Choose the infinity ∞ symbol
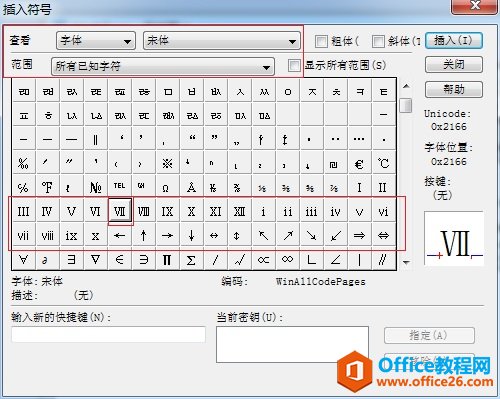The height and width of the screenshot is (399, 500). coord(288,259)
